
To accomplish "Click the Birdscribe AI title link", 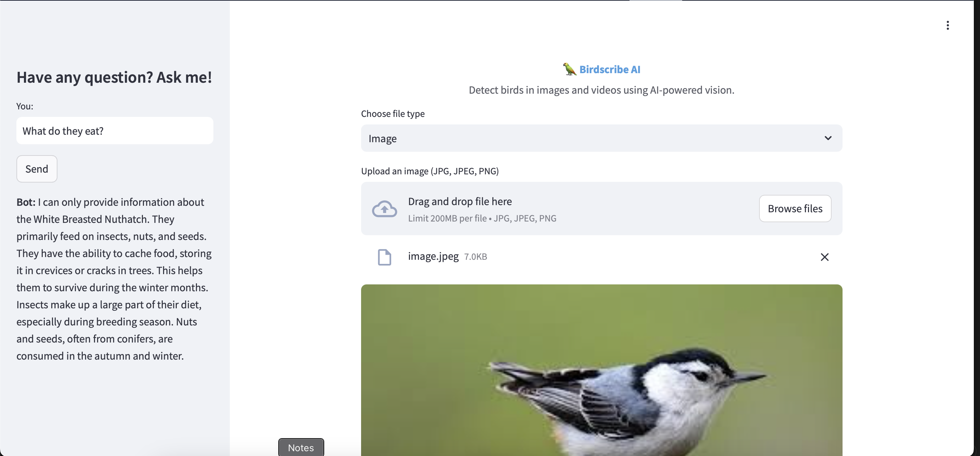I will pyautogui.click(x=609, y=70).
